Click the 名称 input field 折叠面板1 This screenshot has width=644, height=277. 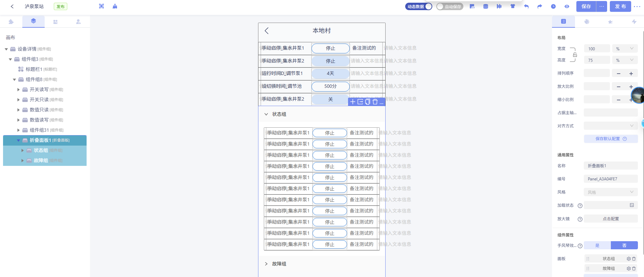(x=611, y=166)
